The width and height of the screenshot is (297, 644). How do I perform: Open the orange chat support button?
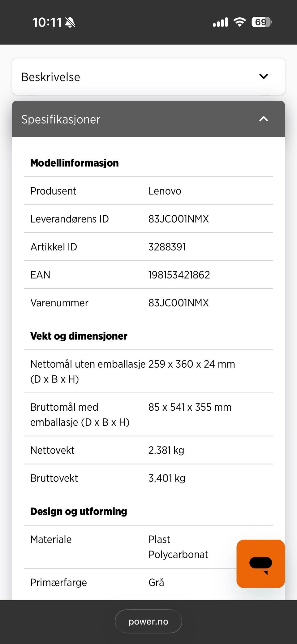click(260, 564)
